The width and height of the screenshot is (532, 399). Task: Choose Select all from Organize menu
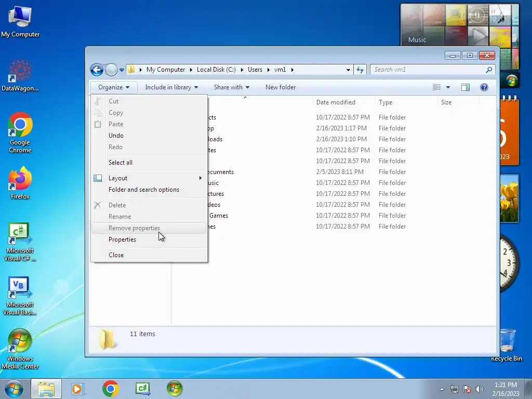(x=149, y=163)
